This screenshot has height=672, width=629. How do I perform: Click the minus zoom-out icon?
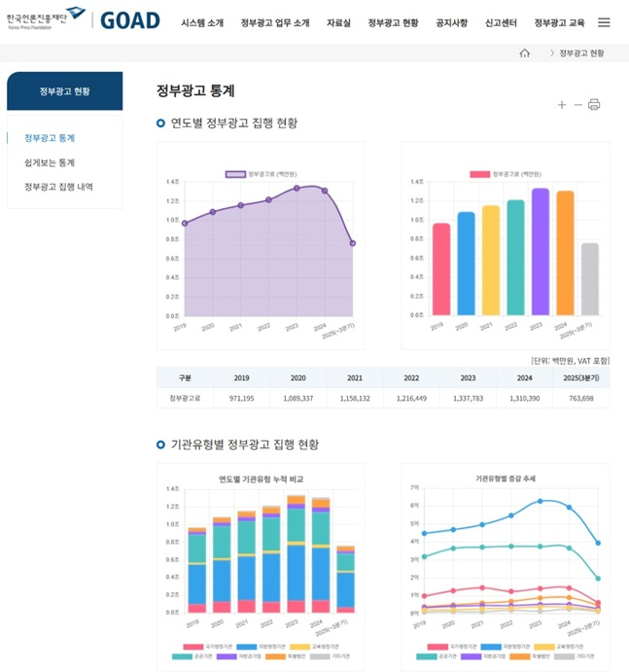click(577, 105)
